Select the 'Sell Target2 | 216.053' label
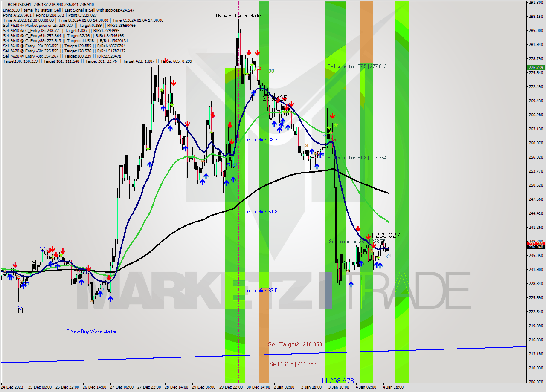Screen dimensions: 546x392 295,344
